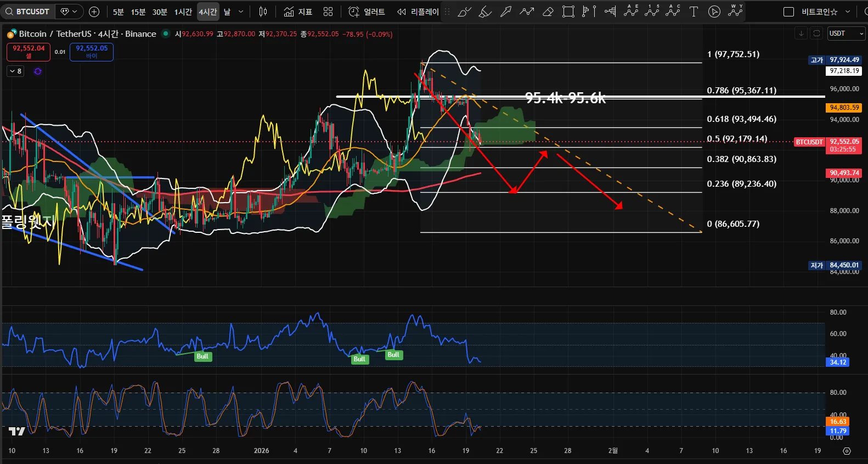Choose the Rectangle shape tool
868x464 pixels.
pyautogui.click(x=568, y=12)
